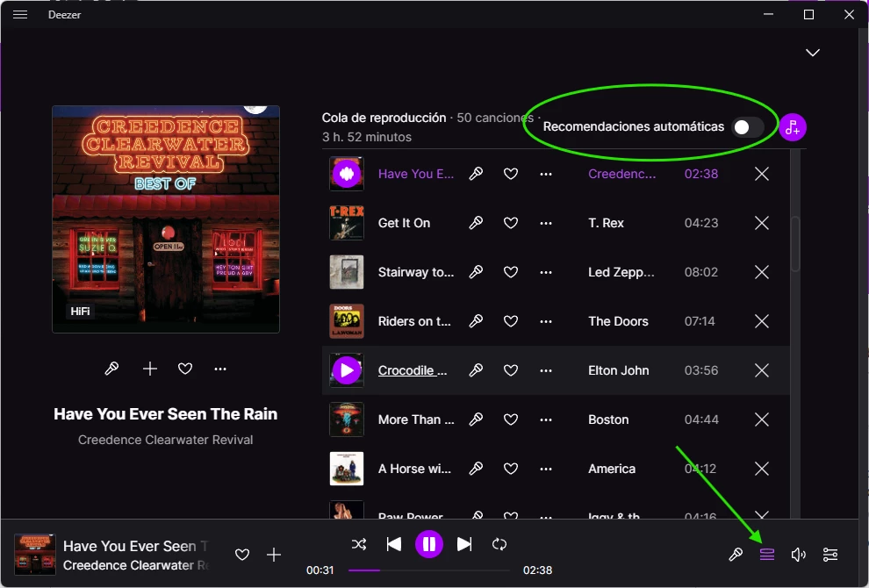This screenshot has width=869, height=588.
Task: Favorite the Boston track More Than ...
Action: pos(510,419)
